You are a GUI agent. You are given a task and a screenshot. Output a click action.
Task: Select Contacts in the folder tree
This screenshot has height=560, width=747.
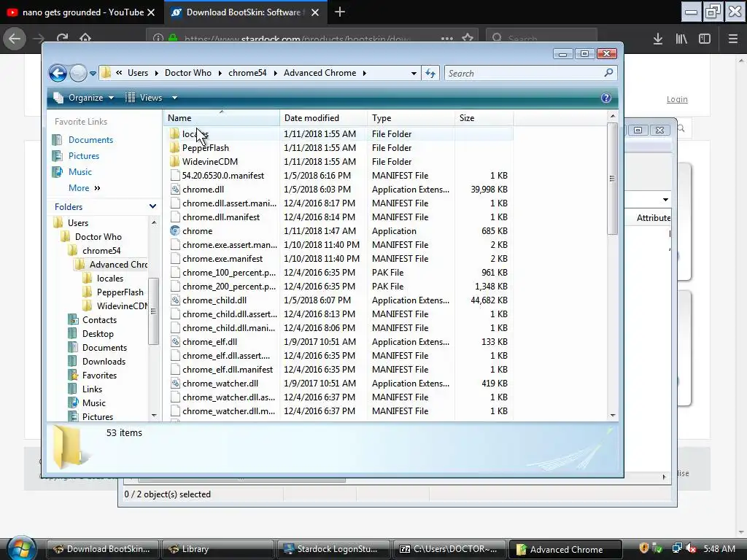click(x=99, y=320)
